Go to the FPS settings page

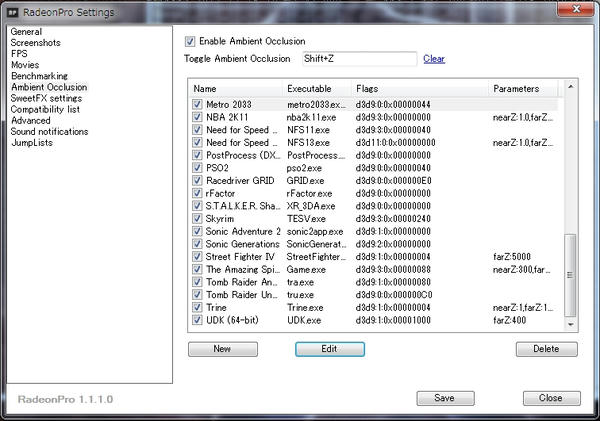point(19,54)
